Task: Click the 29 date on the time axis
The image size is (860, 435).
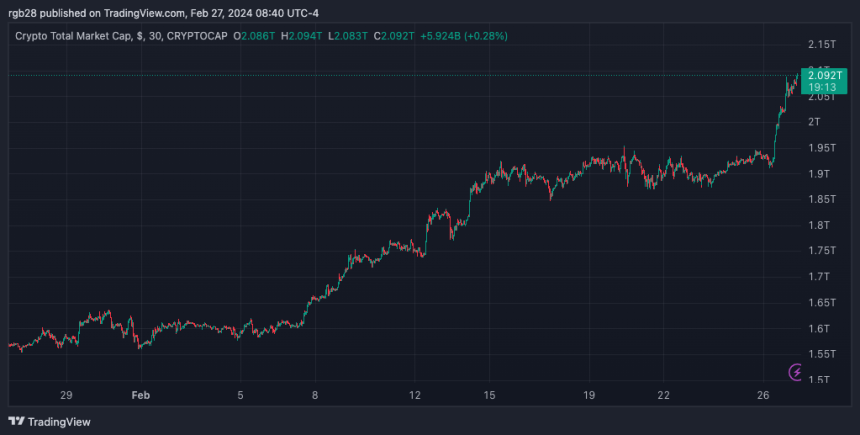Action: (66, 395)
